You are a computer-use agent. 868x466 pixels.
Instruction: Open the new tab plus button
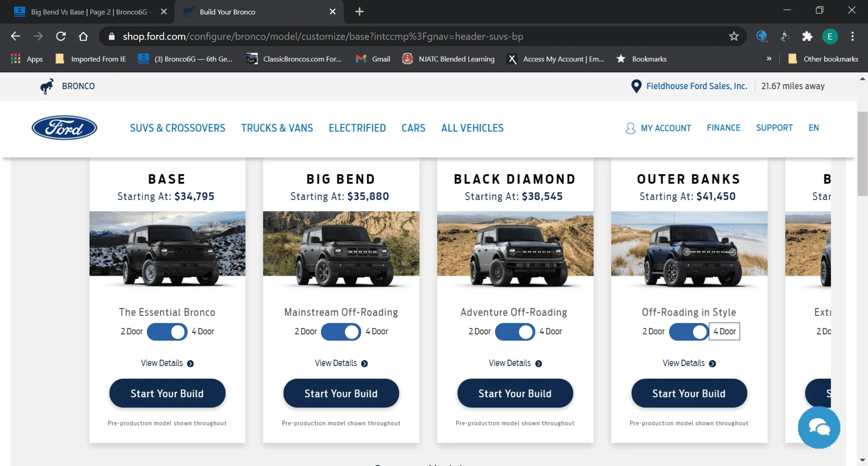click(x=360, y=11)
